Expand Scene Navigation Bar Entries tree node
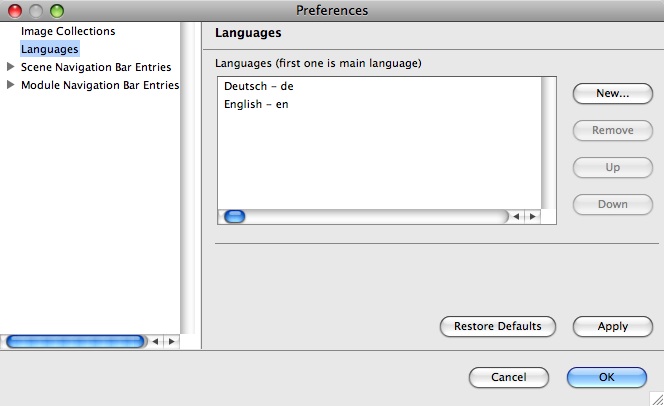 11,67
